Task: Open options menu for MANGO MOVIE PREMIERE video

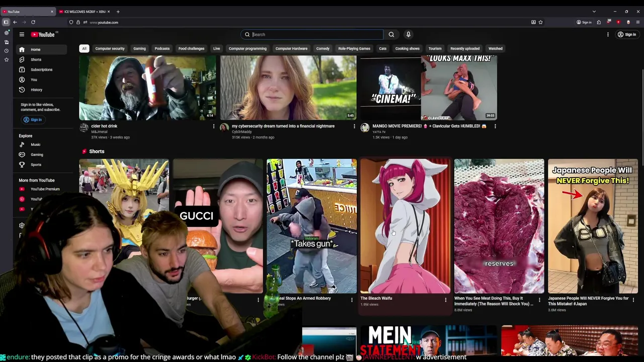Action: pos(495,126)
